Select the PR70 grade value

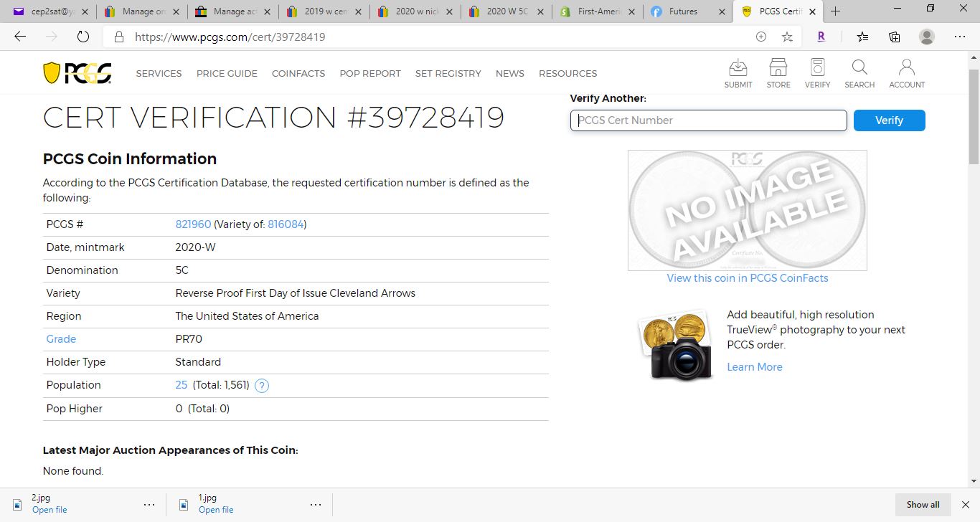pyautogui.click(x=189, y=339)
